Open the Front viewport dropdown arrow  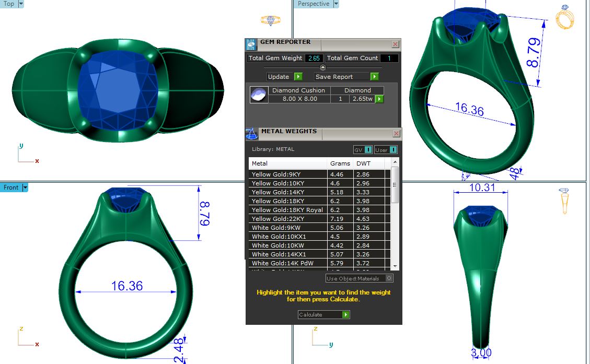click(25, 187)
